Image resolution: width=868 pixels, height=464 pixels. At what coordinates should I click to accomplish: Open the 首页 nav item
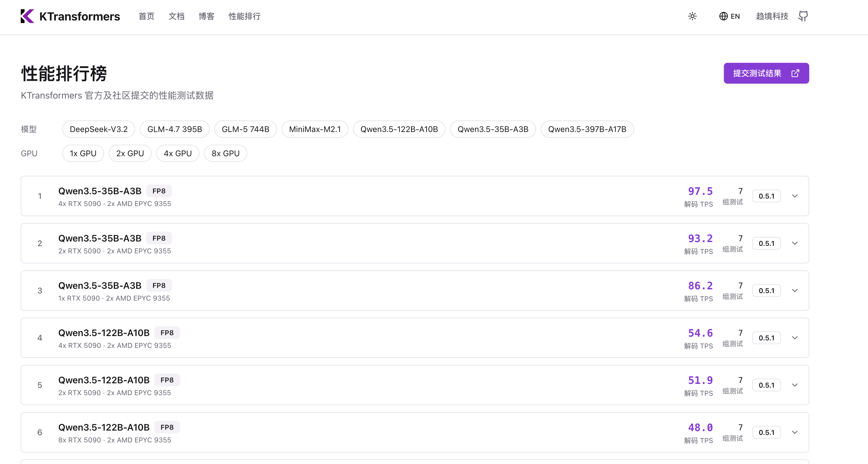[147, 16]
